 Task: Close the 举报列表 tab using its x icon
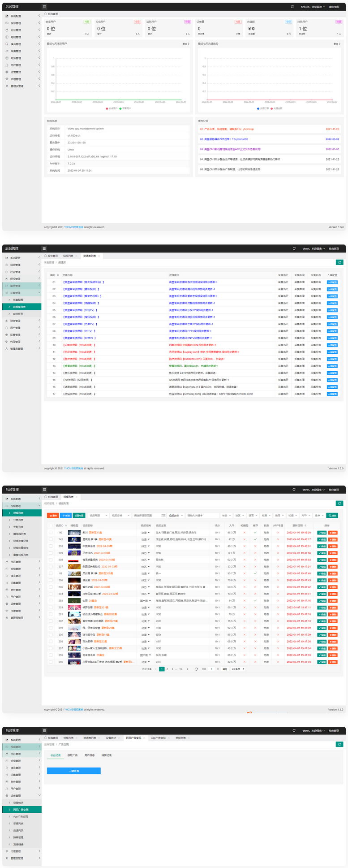pyautogui.click(x=189, y=738)
